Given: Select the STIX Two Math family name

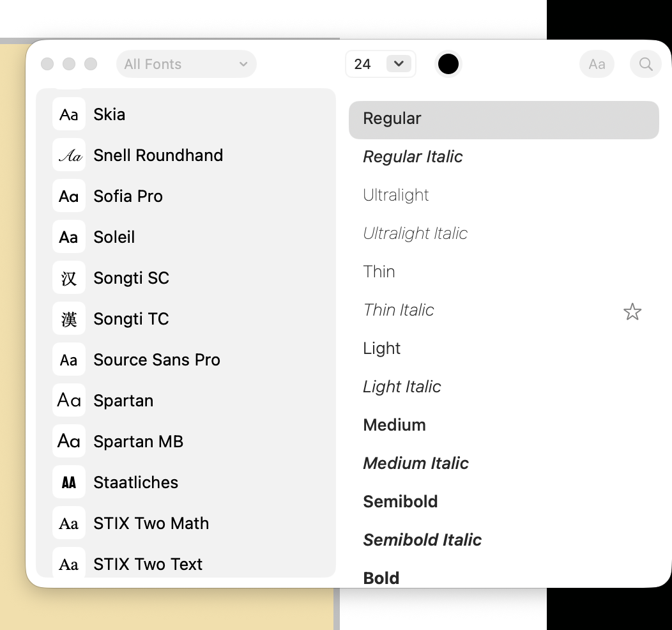Looking at the screenshot, I should [151, 523].
